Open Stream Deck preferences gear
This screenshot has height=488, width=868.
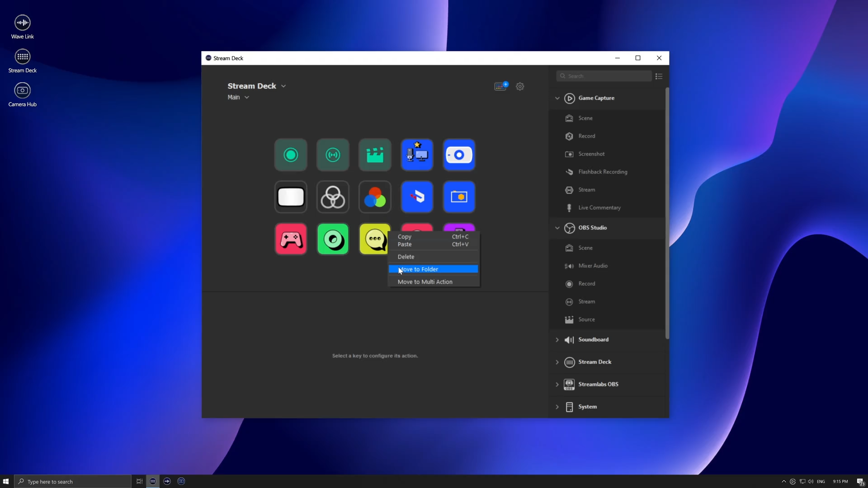click(x=520, y=86)
